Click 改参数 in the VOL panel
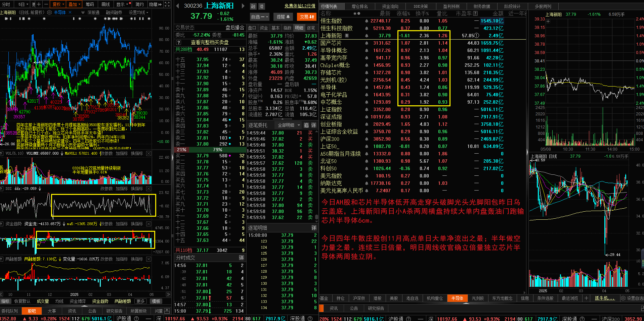Image resolution: width=644 pixels, height=321 pixels. point(106,153)
